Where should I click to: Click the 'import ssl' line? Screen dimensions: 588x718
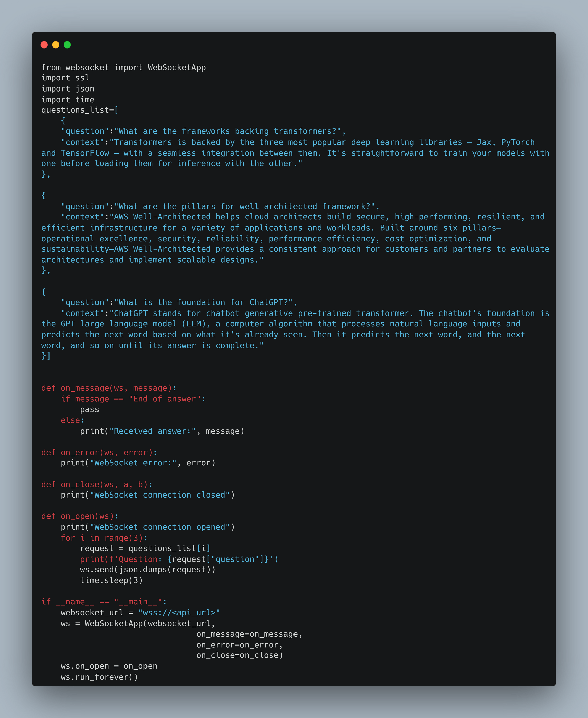pos(65,78)
